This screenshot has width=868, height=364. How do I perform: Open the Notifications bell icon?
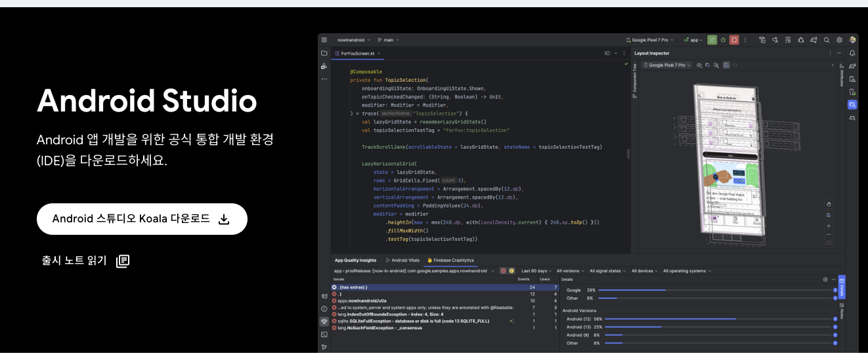(852, 53)
